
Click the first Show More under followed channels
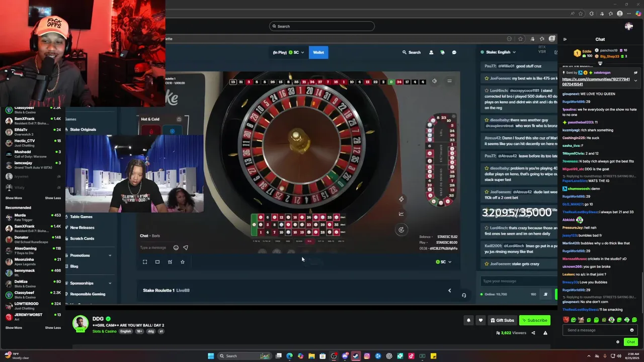point(14,198)
